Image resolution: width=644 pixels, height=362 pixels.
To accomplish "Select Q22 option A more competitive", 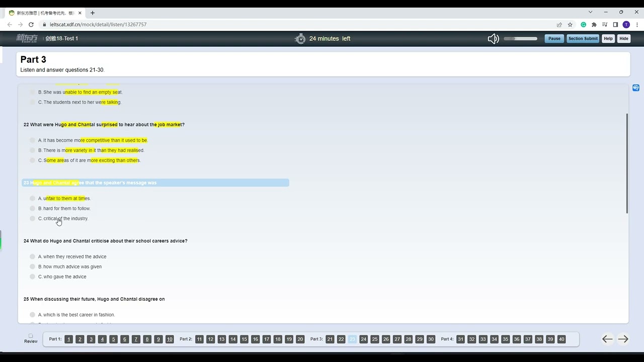I will click(32, 140).
